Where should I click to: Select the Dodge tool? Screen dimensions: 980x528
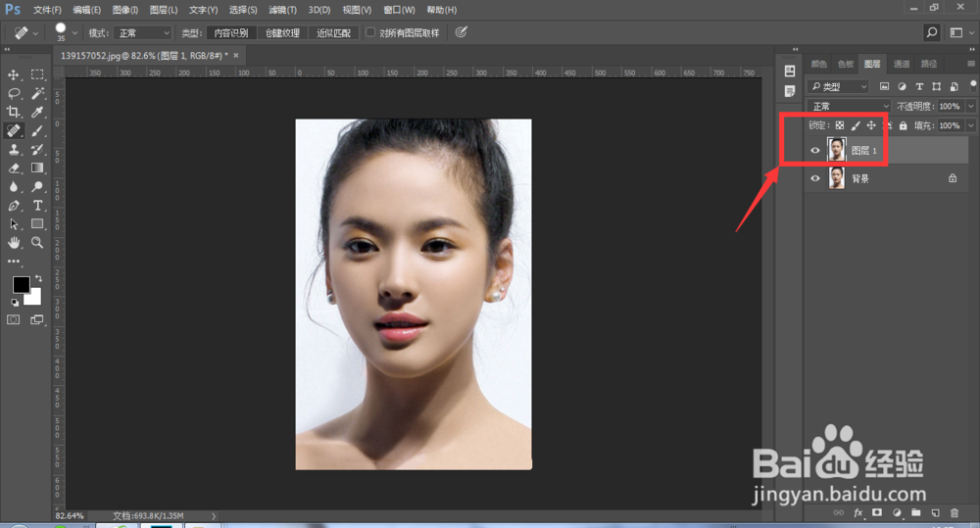37,187
